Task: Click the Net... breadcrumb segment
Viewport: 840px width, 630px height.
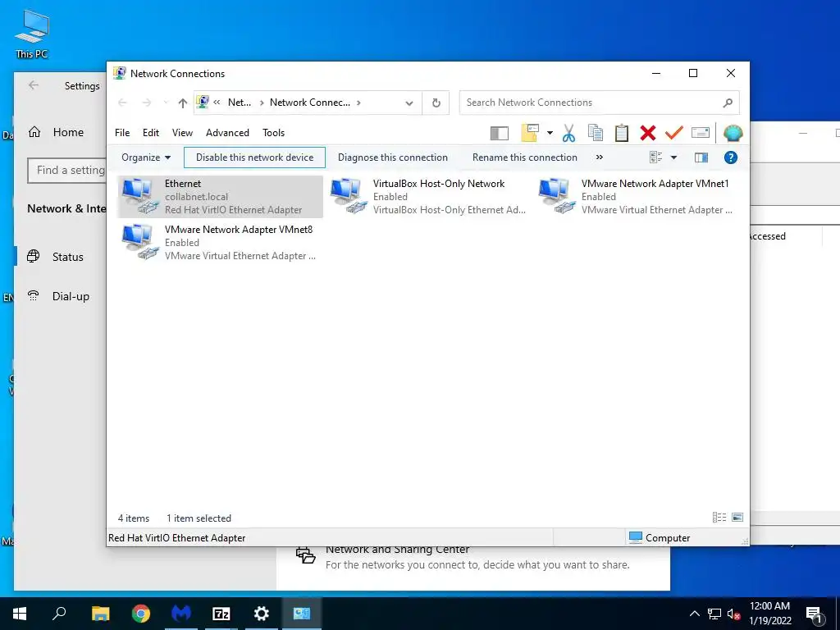Action: (240, 103)
